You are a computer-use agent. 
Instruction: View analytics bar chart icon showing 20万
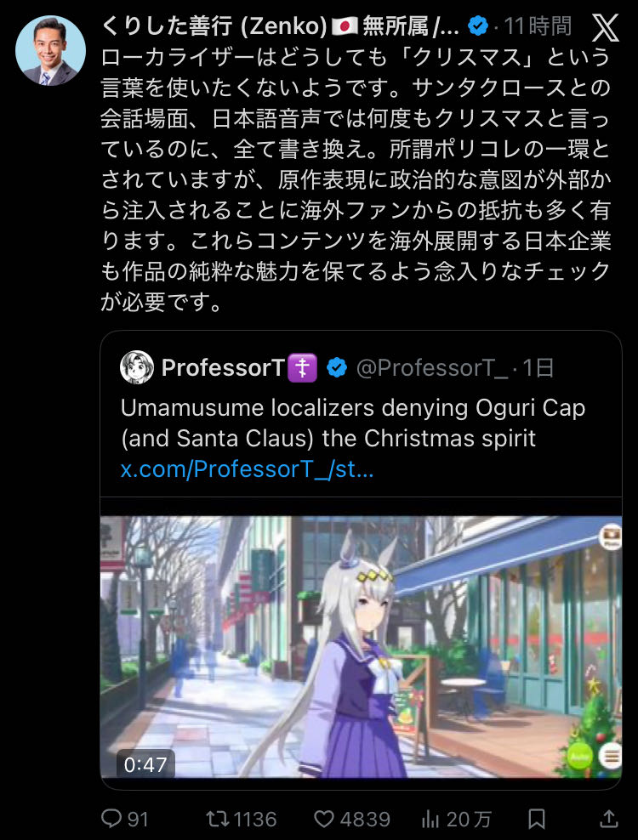tap(430, 819)
